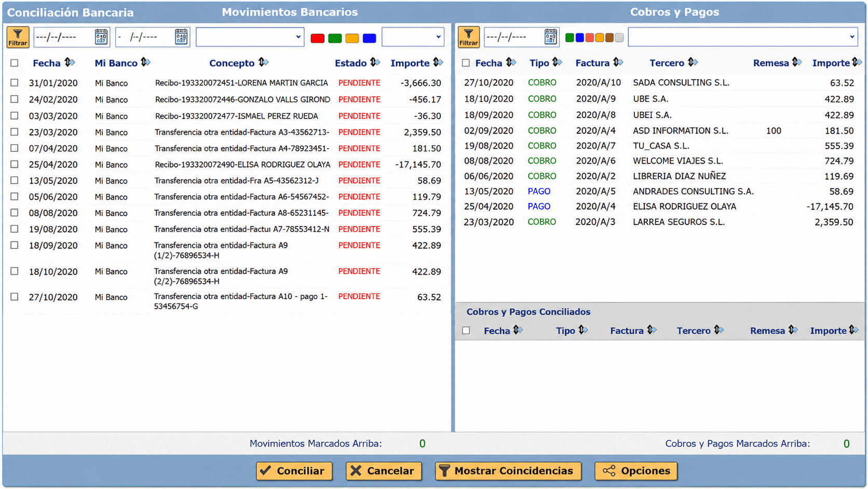This screenshot has height=489, width=868.
Task: Sort Cobros y Pagos by Tipo arrow
Action: coord(557,63)
